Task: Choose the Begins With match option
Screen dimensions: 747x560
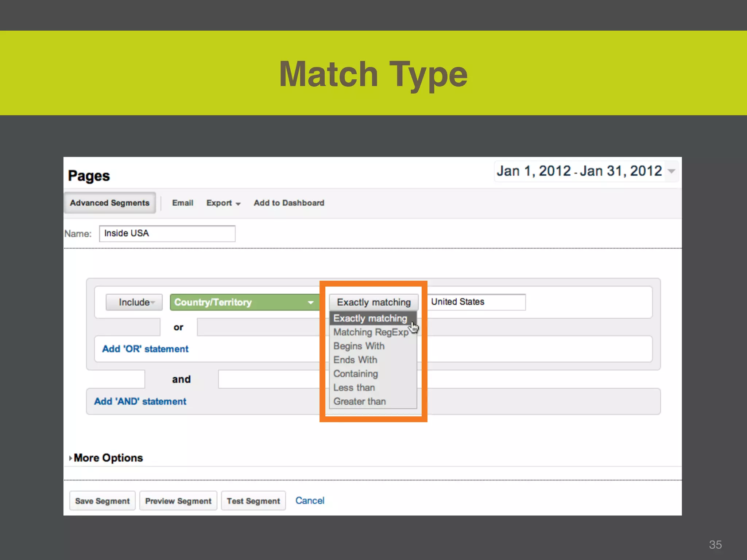Action: pos(359,346)
